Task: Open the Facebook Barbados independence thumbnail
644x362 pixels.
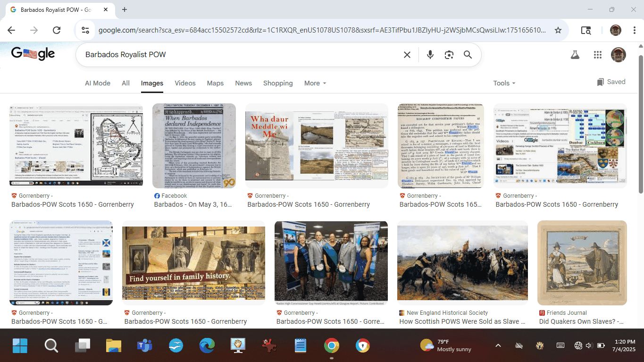Action: click(x=194, y=146)
